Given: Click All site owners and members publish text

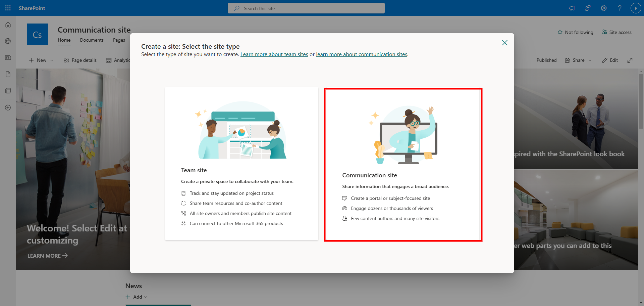Looking at the screenshot, I should [x=240, y=213].
